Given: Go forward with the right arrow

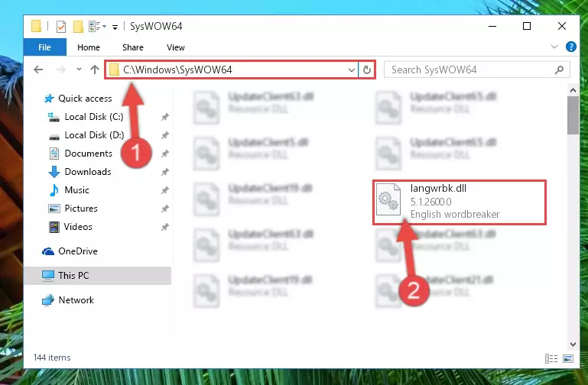Looking at the screenshot, I should 60,70.
